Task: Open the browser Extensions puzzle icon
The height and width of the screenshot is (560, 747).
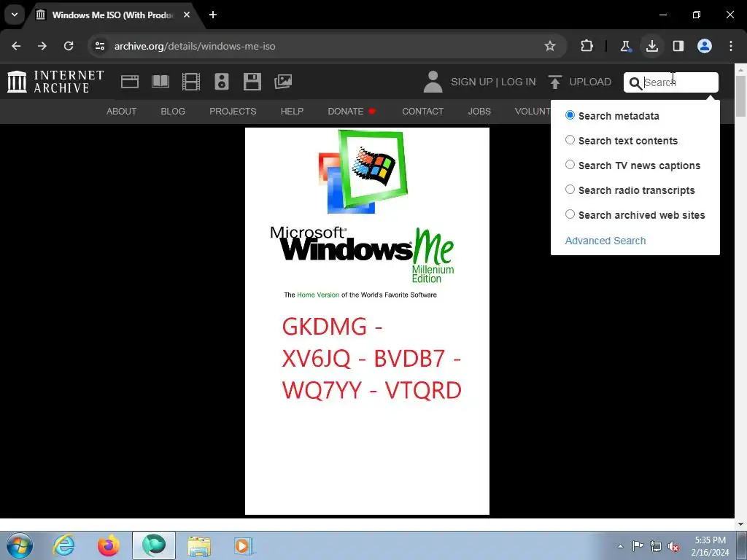Action: pos(587,46)
